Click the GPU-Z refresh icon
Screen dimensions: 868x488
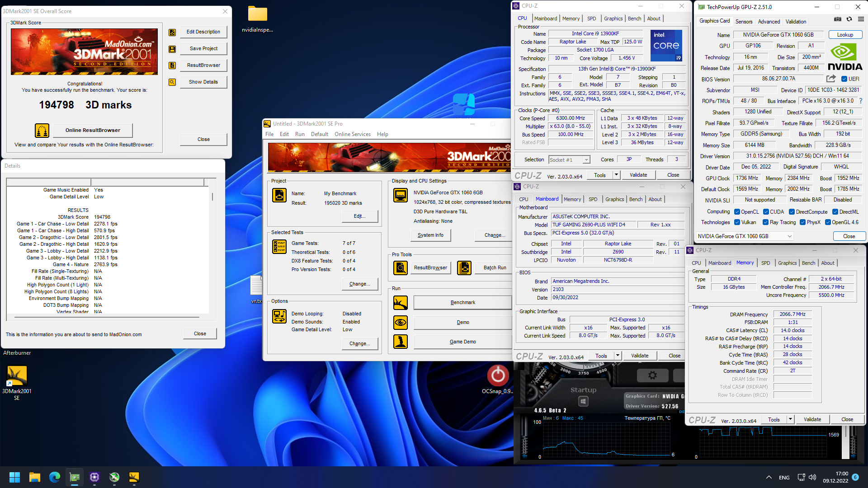849,19
